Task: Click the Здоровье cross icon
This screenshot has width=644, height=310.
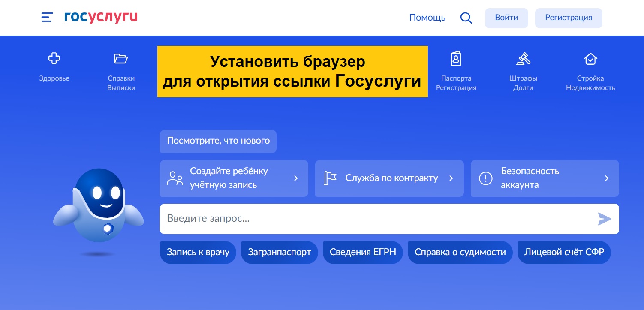Action: click(54, 59)
